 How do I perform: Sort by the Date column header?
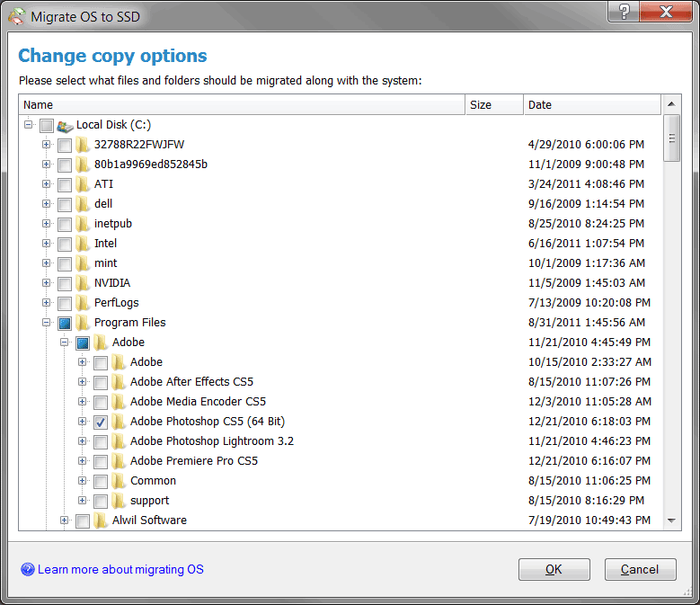pos(592,105)
